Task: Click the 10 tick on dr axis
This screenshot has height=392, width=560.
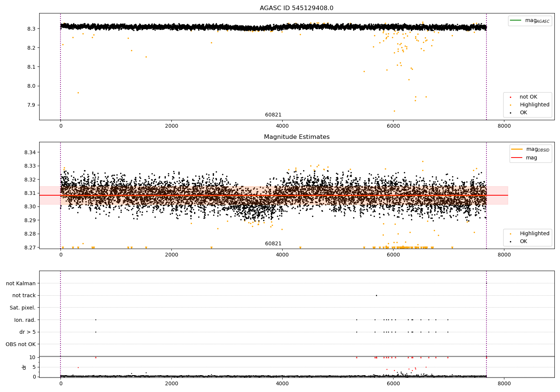Action: coord(32,357)
